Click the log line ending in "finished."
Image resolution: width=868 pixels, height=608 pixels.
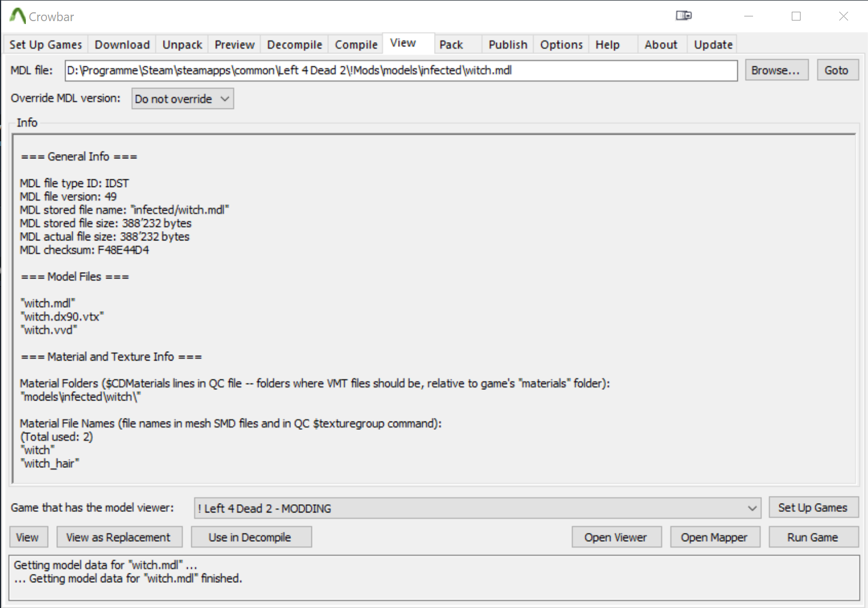coord(128,579)
